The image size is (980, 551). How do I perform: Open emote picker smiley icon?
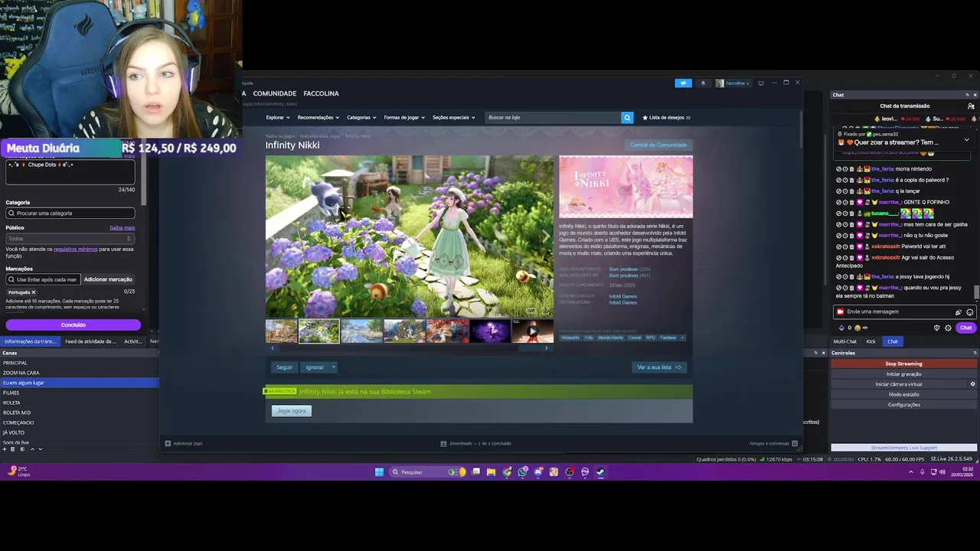pyautogui.click(x=969, y=312)
